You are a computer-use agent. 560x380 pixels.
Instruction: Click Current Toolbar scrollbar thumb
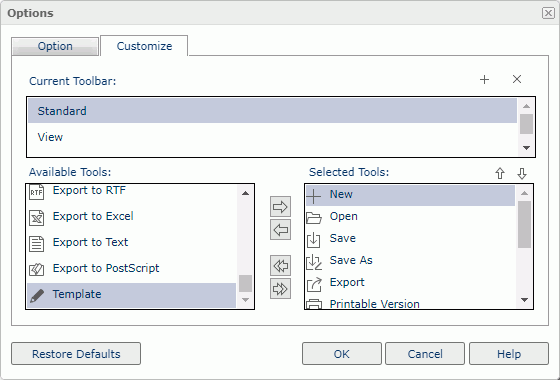526,124
